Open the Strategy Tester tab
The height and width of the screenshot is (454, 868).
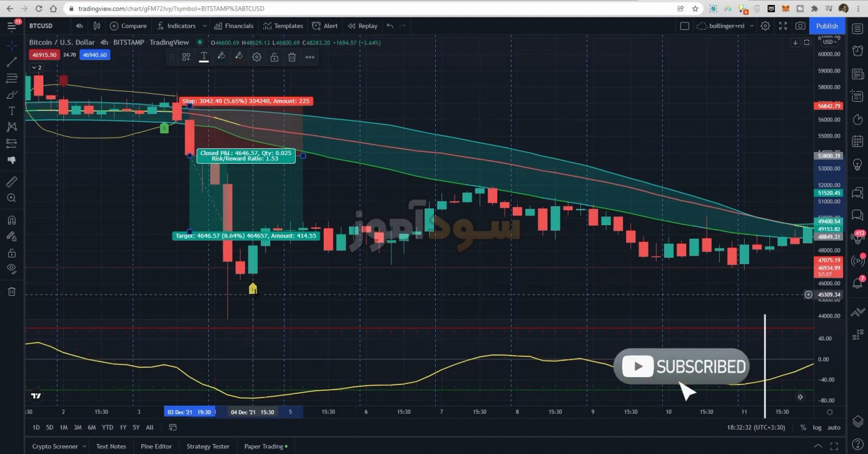(208, 446)
